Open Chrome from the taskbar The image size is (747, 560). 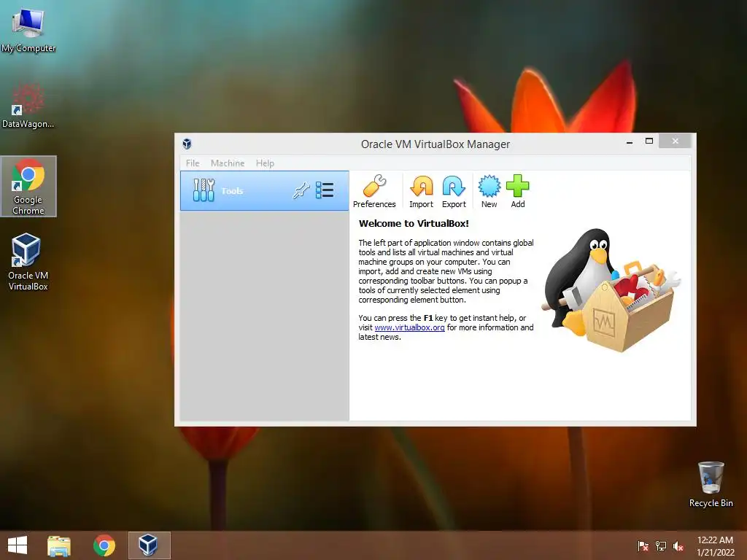coord(104,545)
